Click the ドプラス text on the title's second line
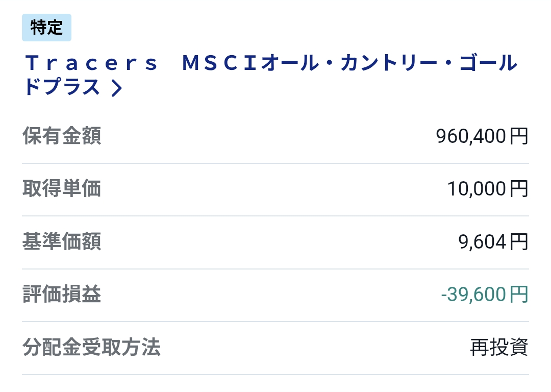The height and width of the screenshot is (392, 551). point(62,88)
